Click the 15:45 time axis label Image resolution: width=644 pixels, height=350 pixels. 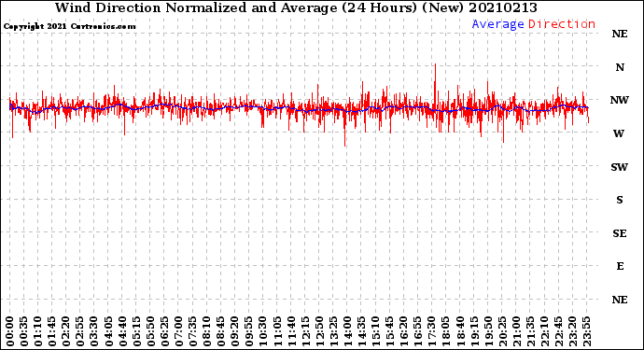pos(390,331)
